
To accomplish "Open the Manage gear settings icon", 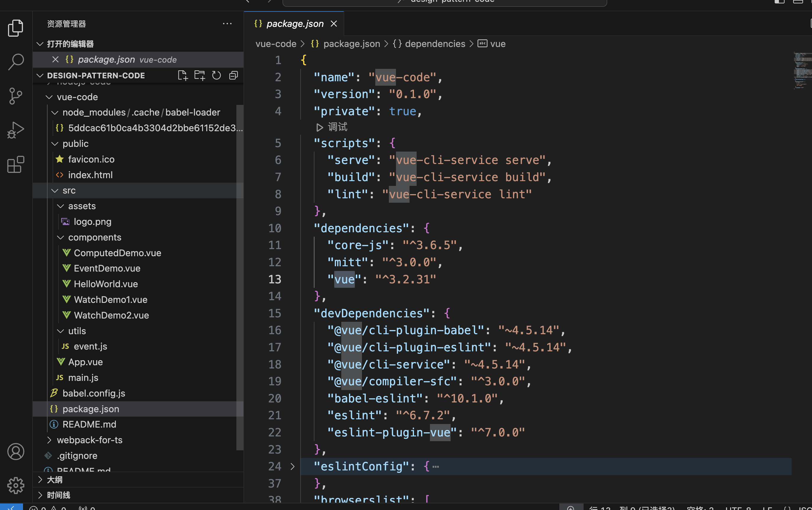I will point(15,485).
